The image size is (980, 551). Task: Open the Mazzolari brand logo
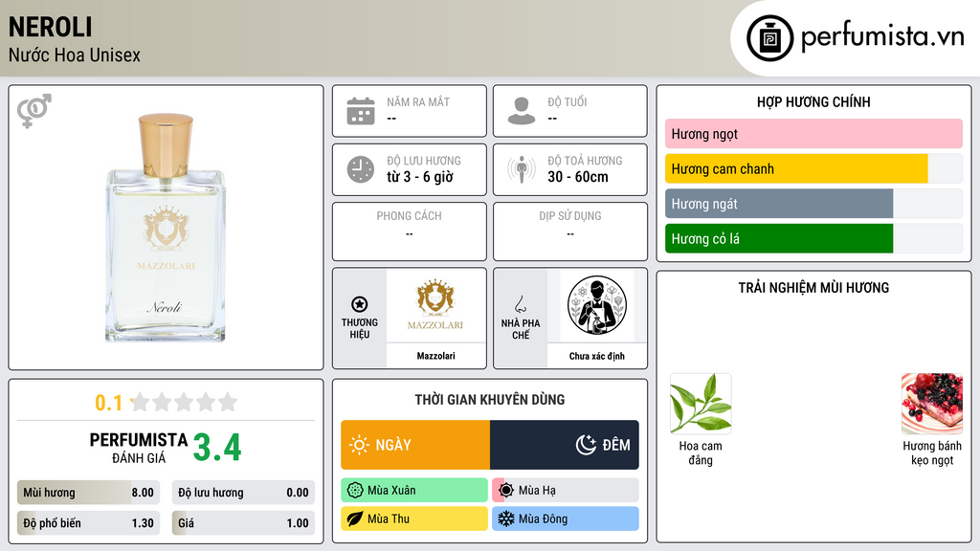coord(435,305)
